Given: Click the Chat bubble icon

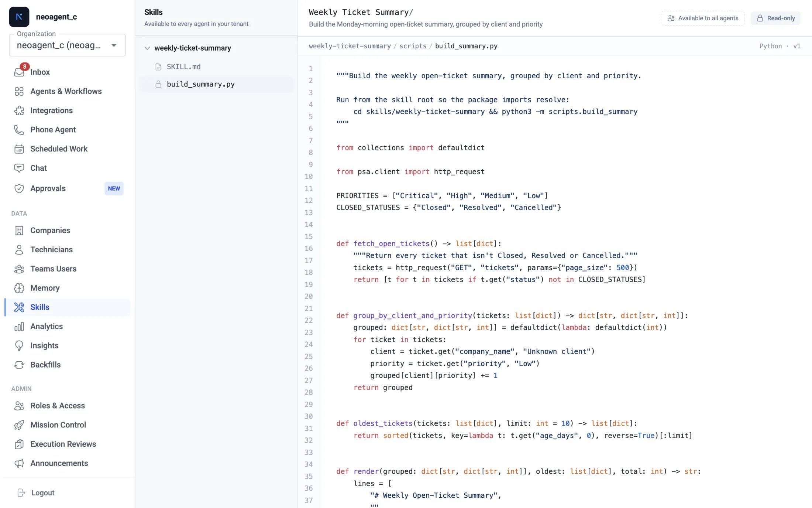Looking at the screenshot, I should pyautogui.click(x=19, y=168).
